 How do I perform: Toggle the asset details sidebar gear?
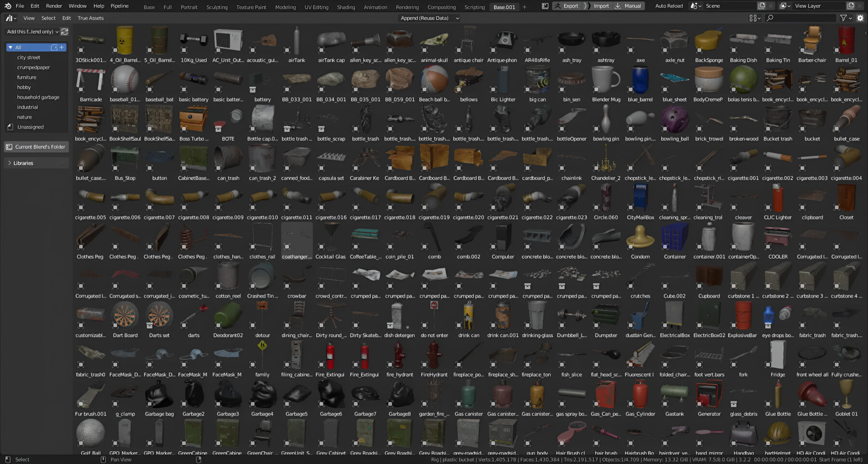[860, 18]
